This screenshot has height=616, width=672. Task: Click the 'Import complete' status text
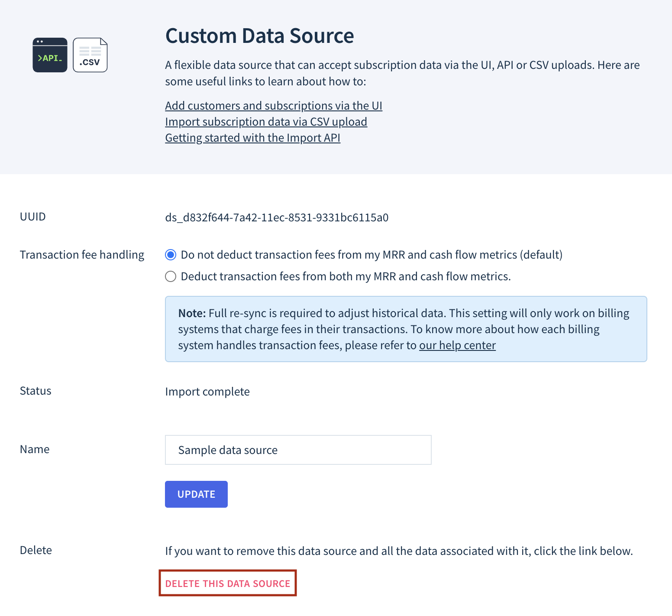click(207, 392)
